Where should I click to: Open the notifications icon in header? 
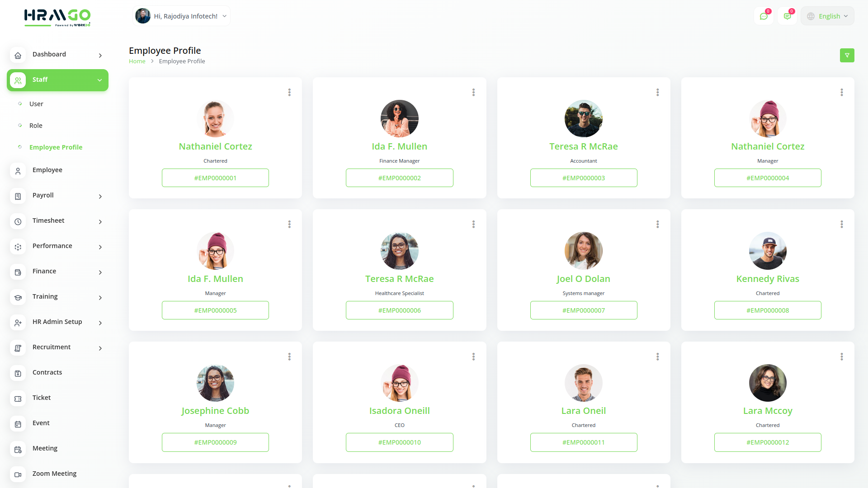pyautogui.click(x=787, y=16)
